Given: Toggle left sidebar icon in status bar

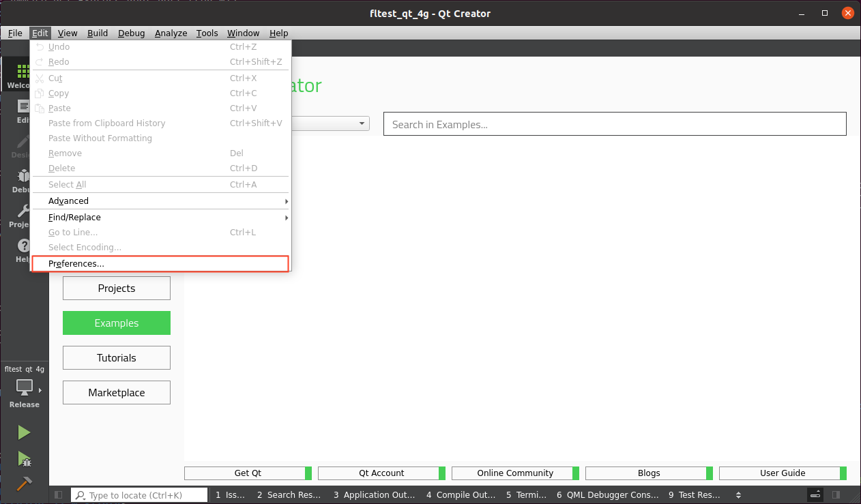Looking at the screenshot, I should pyautogui.click(x=59, y=495).
